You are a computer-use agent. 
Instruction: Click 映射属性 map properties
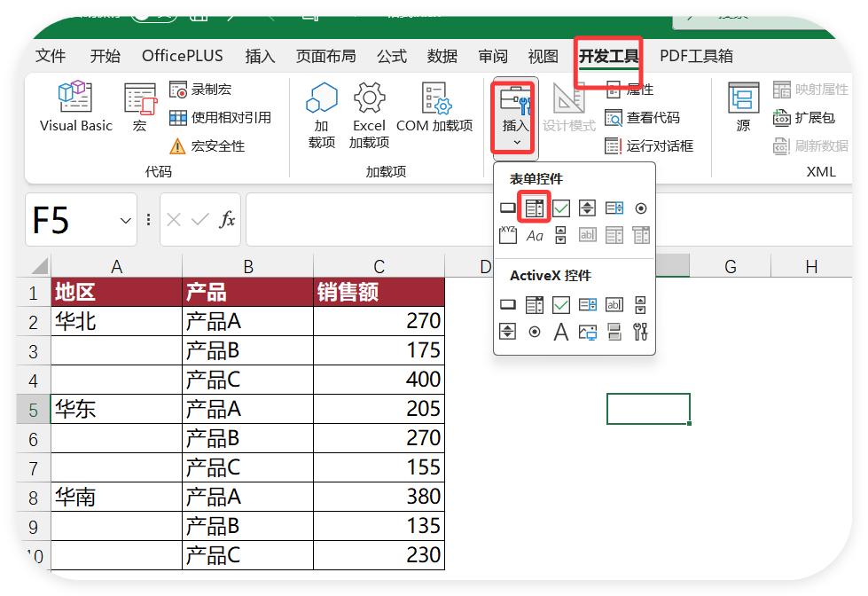810,90
